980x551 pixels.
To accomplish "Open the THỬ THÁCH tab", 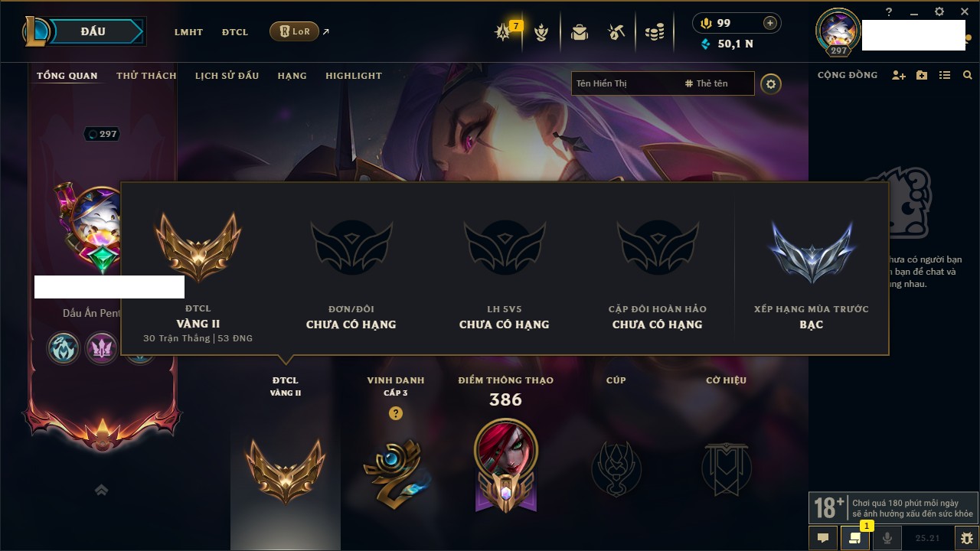I will coord(146,76).
